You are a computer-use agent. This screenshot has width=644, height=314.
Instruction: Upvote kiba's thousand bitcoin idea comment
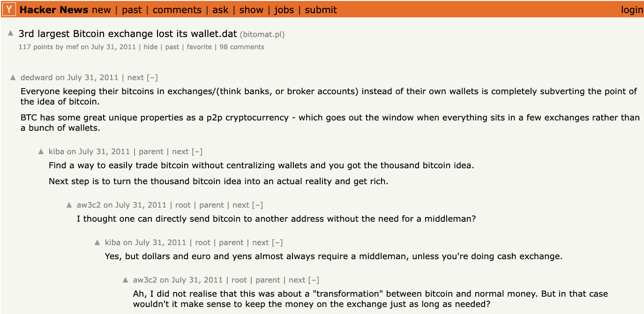coord(41,151)
